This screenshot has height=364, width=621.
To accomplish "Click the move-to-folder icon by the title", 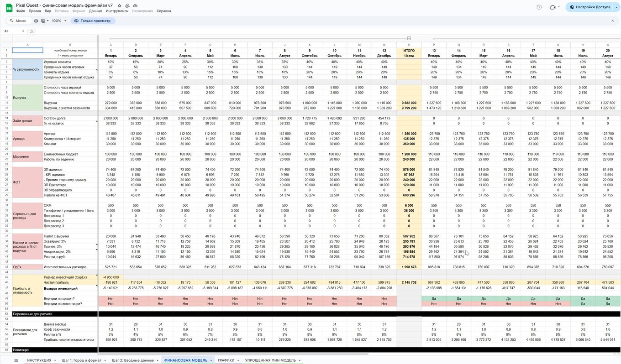I will 127,5.
